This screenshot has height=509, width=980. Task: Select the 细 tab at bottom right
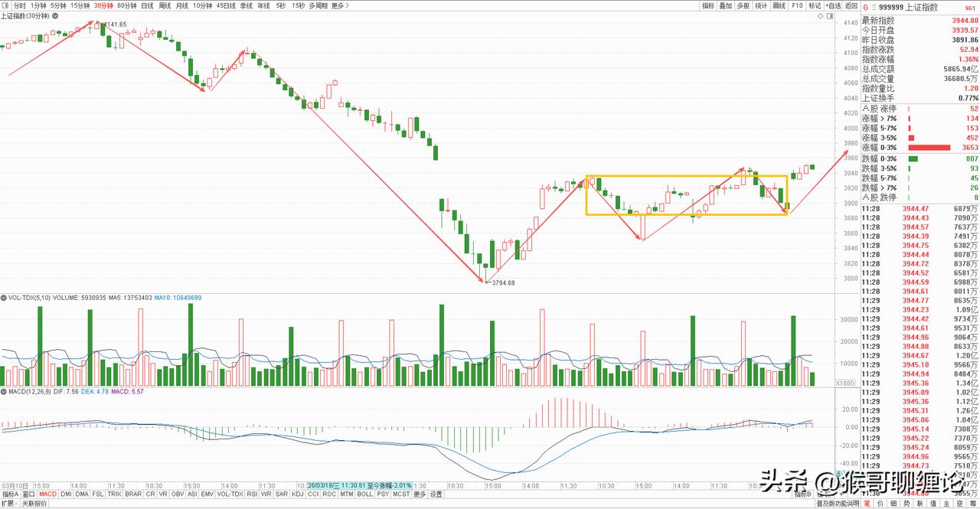(893, 504)
